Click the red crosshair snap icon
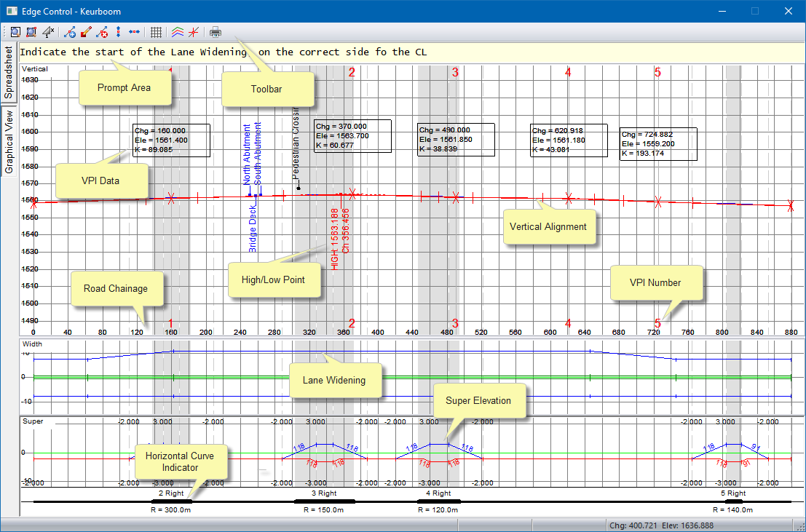 point(193,32)
